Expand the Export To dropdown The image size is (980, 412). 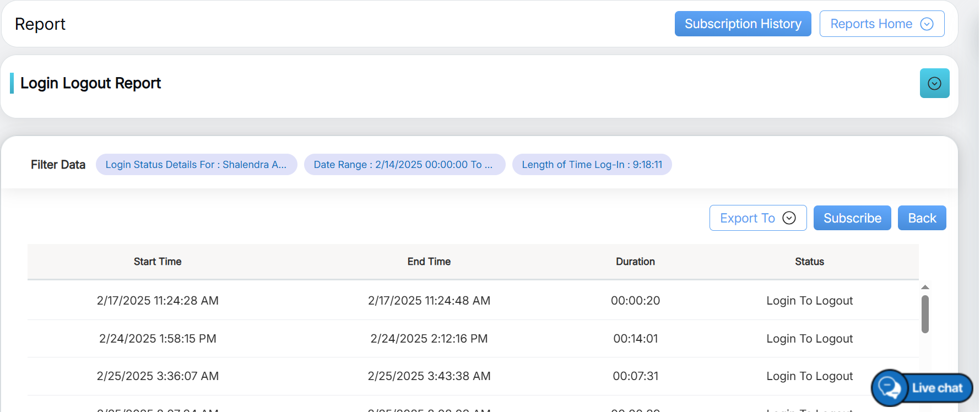(x=757, y=218)
